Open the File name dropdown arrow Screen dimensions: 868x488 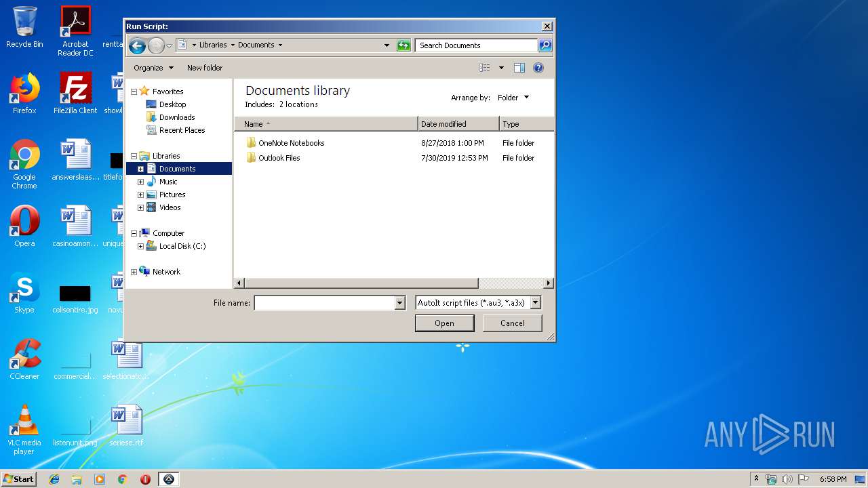click(399, 303)
